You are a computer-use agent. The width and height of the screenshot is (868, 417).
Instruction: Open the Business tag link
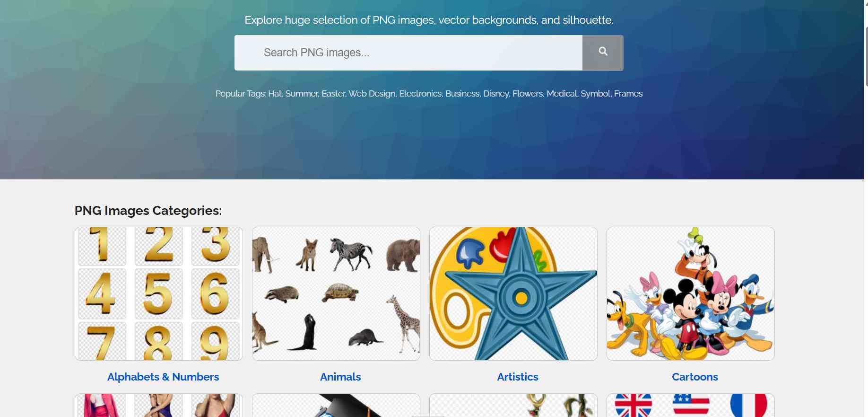(462, 94)
